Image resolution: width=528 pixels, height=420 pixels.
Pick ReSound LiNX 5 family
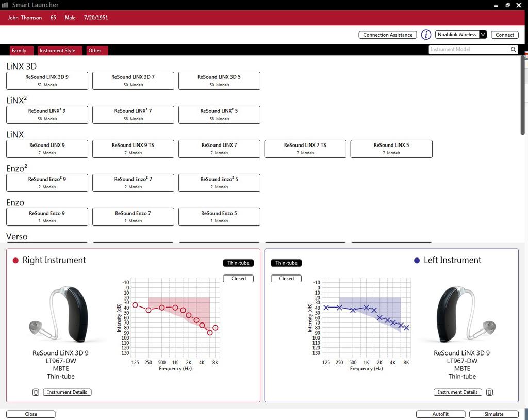click(391, 149)
